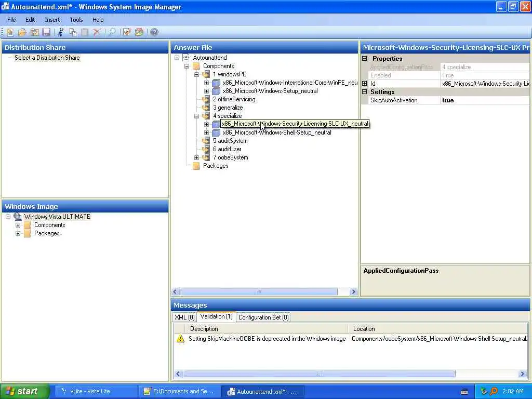Click the Close Answer File toolbar icon

[34, 32]
